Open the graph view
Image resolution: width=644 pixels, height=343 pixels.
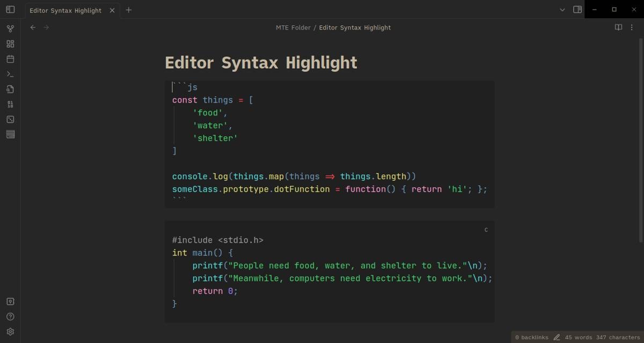(x=10, y=28)
